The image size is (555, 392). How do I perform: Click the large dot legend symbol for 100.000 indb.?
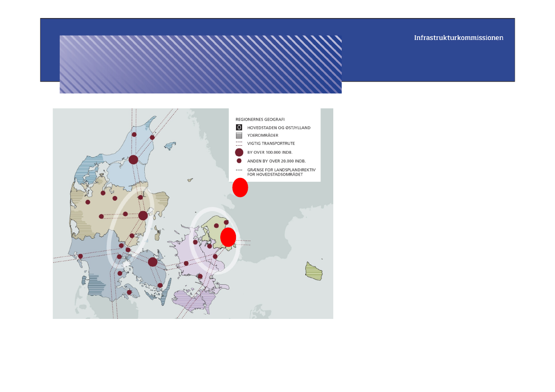coord(239,152)
